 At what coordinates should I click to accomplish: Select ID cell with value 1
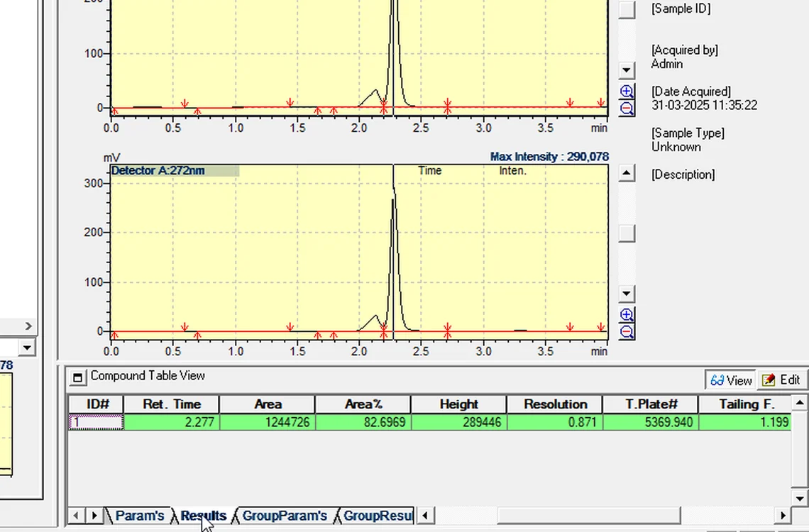click(96, 422)
